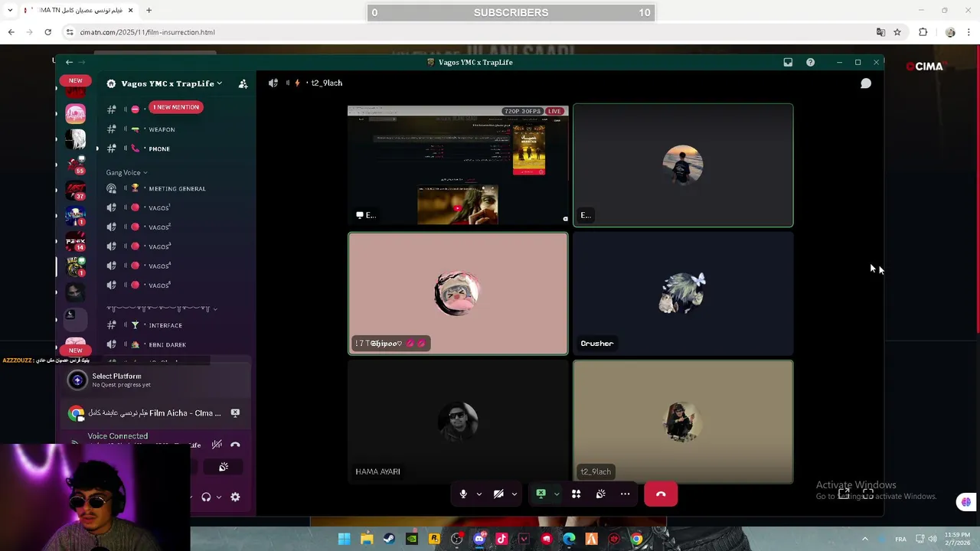This screenshot has width=980, height=551.
Task: Open Discord inbox icon
Action: pyautogui.click(x=788, y=63)
